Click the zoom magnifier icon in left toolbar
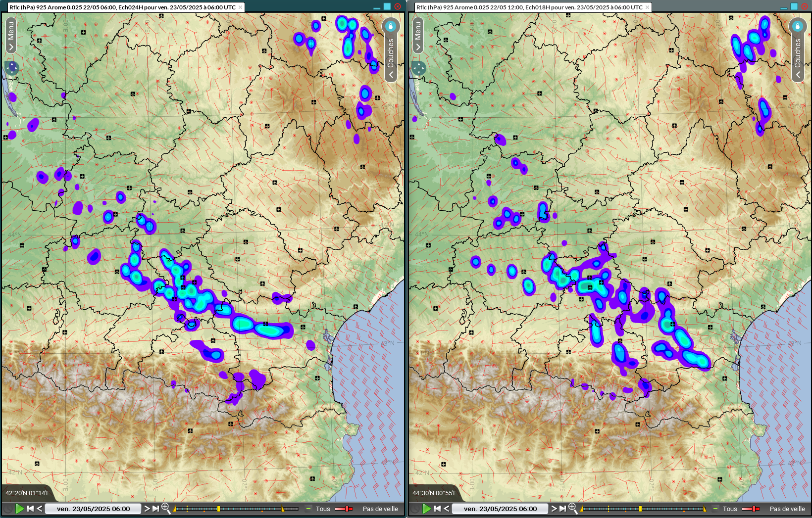This screenshot has height=518, width=812. [166, 508]
